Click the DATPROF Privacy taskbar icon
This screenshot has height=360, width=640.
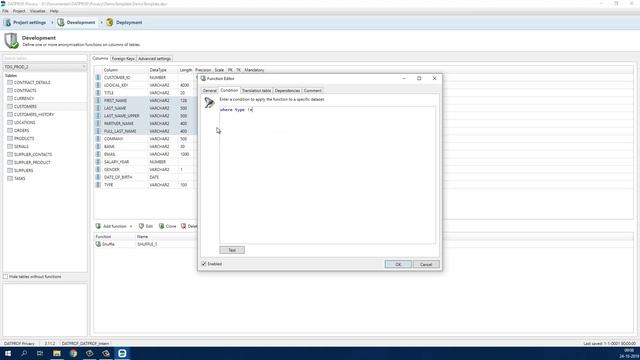pyautogui.click(x=122, y=353)
